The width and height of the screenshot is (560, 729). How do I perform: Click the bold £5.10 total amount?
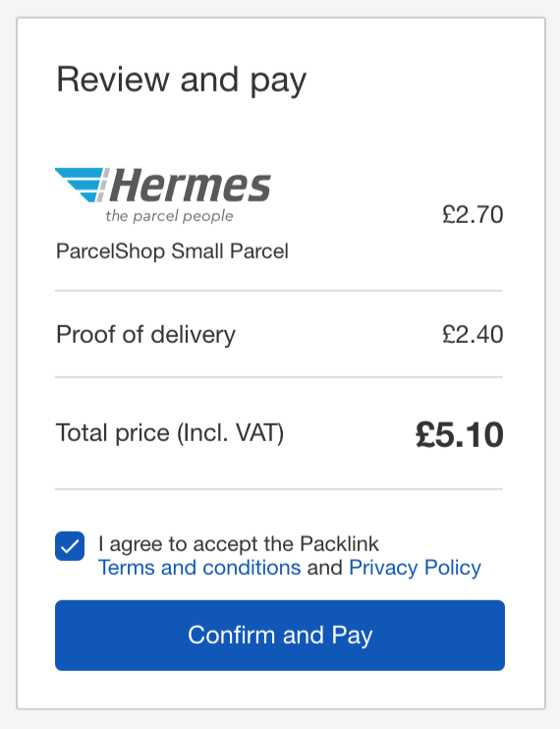(x=460, y=435)
